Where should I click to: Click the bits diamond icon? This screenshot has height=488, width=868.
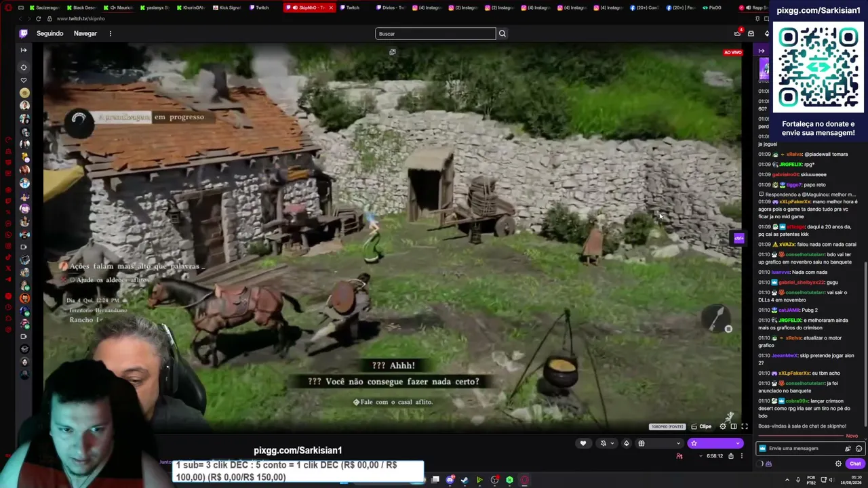tap(626, 443)
